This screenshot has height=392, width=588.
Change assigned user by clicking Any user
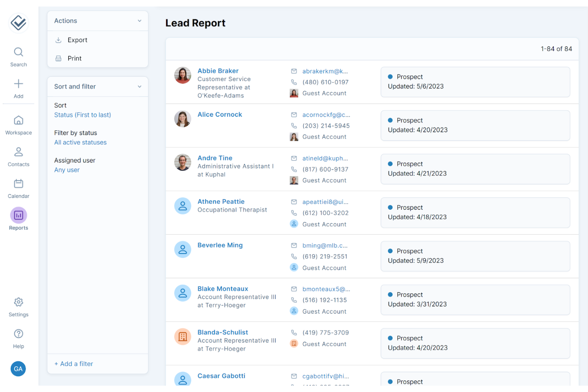click(67, 170)
